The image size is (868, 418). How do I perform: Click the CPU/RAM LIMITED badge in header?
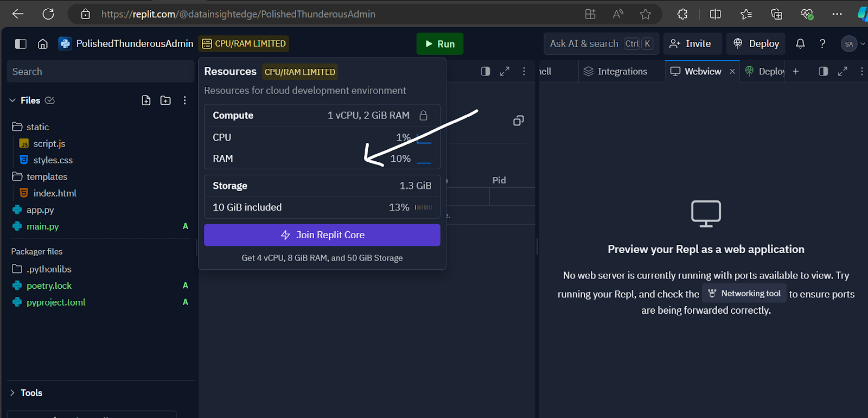click(244, 43)
